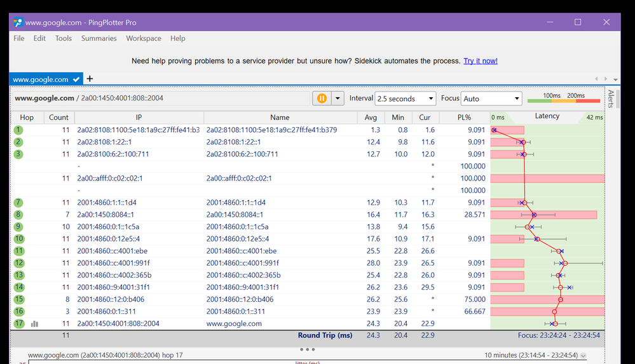
Task: Select hop 9 green circle icon
Action: point(18,227)
